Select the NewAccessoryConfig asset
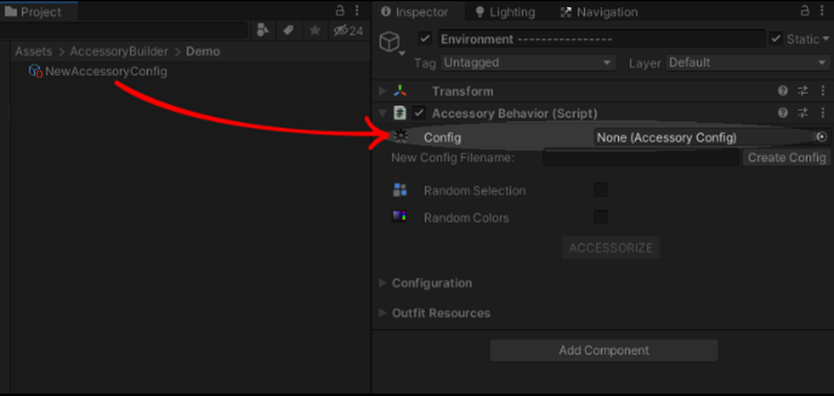Viewport: 834px width, 396px height. click(98, 71)
